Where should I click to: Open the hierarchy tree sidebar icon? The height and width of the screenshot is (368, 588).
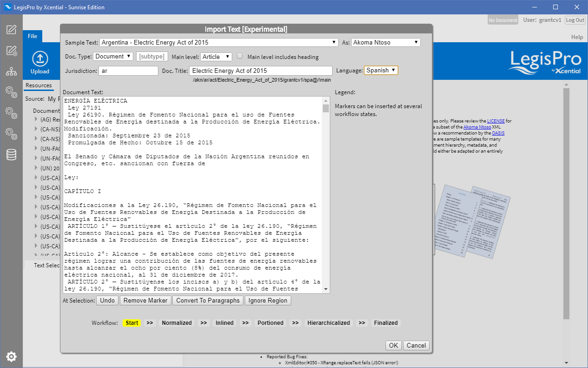click(x=11, y=71)
